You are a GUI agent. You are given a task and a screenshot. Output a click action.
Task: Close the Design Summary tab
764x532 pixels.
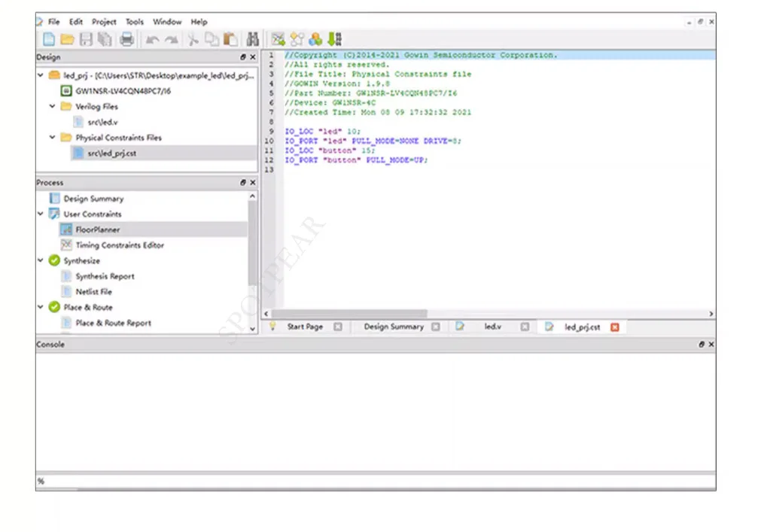(436, 327)
